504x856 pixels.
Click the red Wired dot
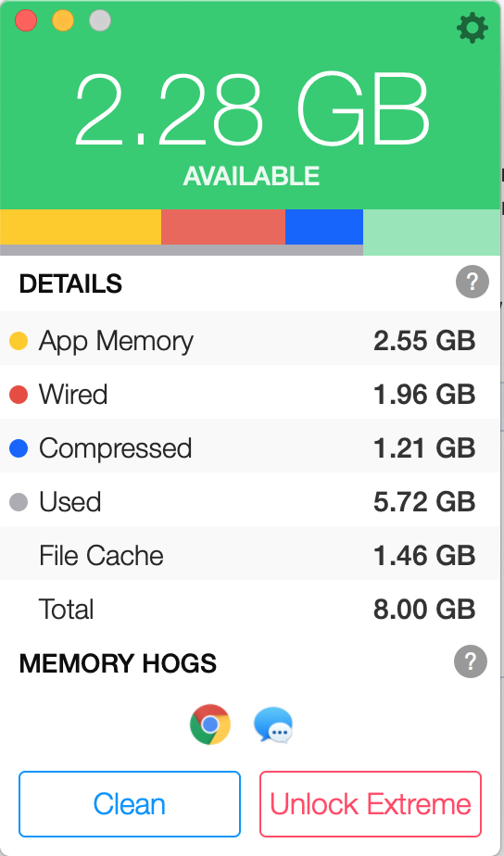(x=19, y=394)
